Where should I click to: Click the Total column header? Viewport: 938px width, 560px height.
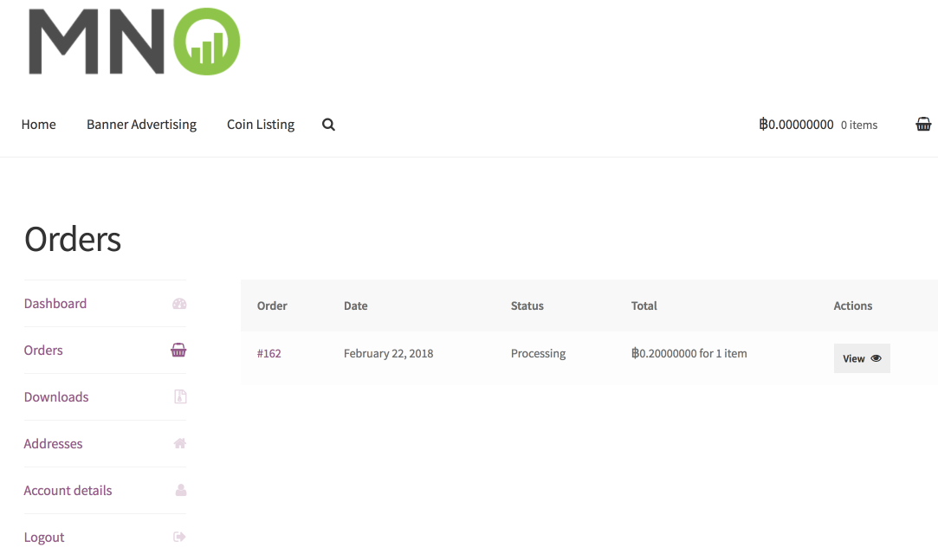point(644,306)
